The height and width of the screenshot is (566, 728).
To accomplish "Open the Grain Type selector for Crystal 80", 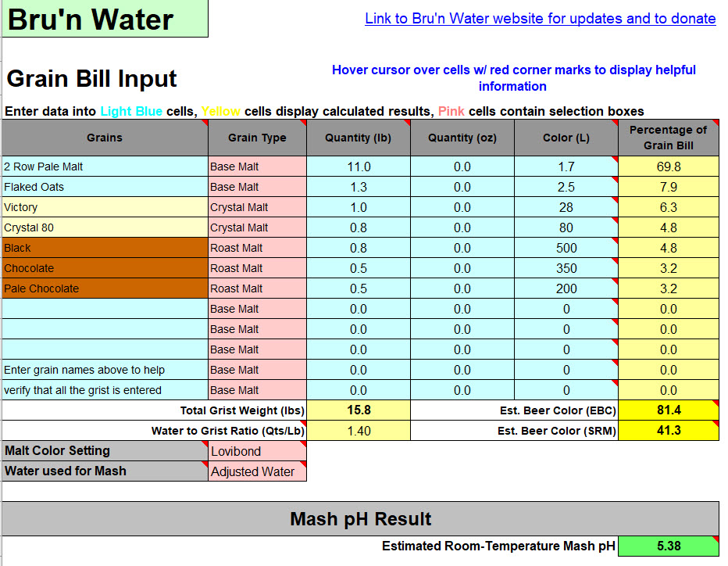I will pyautogui.click(x=257, y=227).
